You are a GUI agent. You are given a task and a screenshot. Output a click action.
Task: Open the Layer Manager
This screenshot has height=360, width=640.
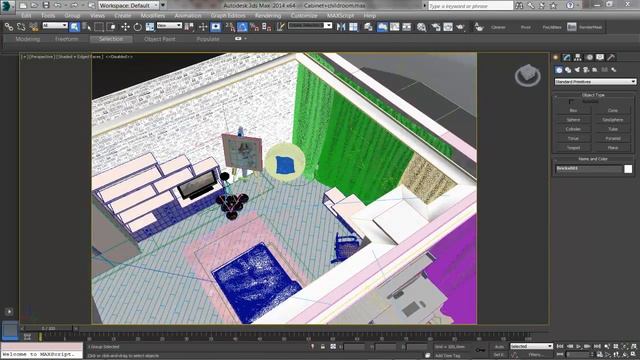368,27
